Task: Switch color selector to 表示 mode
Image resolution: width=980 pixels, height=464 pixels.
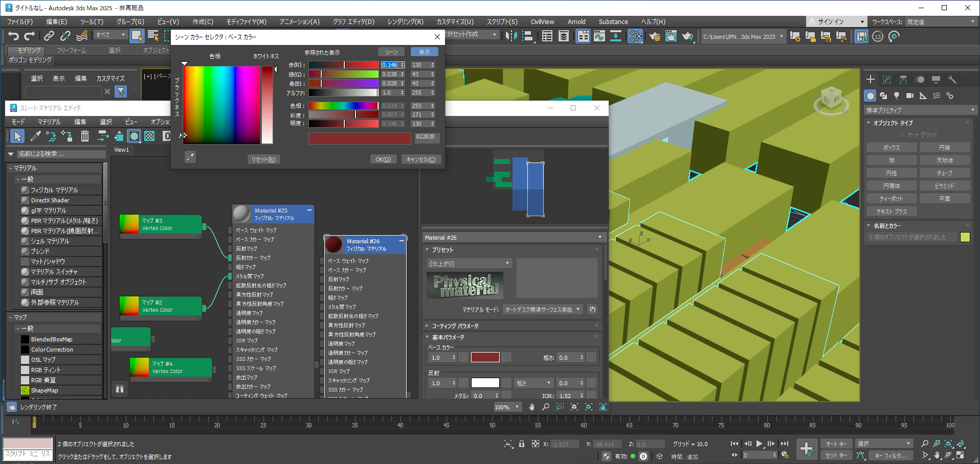Action: click(425, 52)
